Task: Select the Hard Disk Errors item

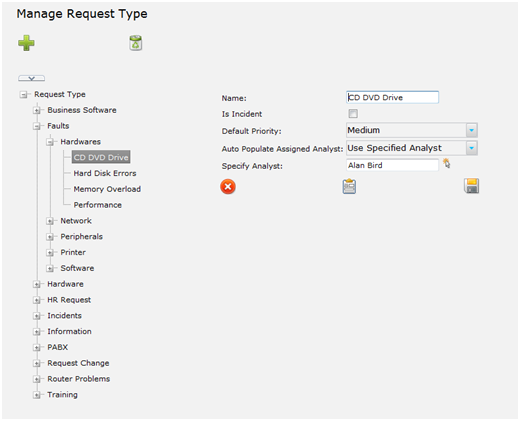Action: pyautogui.click(x=105, y=173)
